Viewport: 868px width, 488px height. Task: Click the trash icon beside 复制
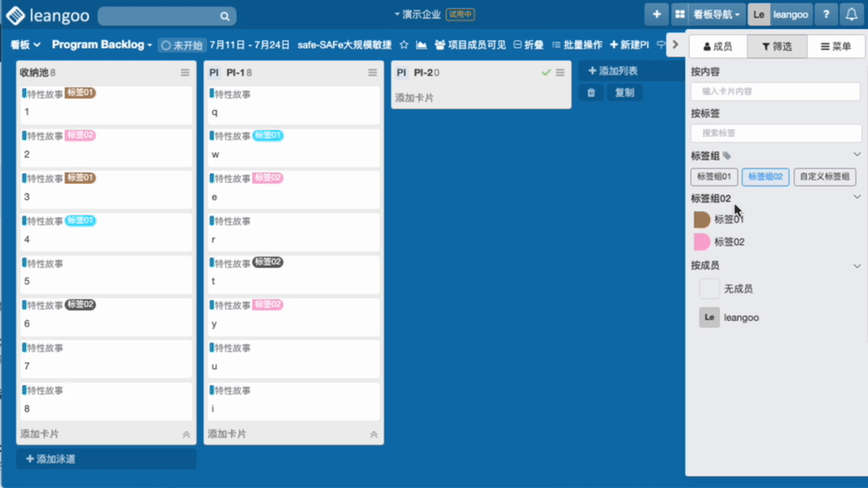pos(591,92)
